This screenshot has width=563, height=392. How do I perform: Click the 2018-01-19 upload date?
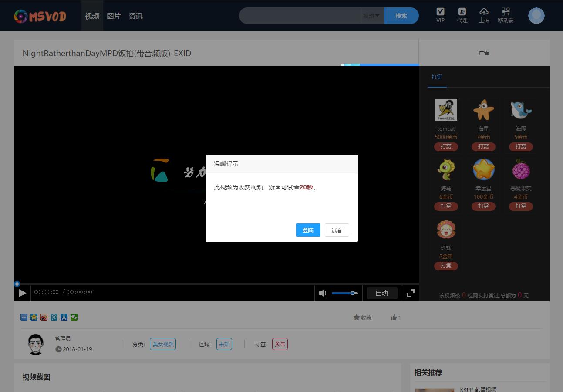(77, 349)
